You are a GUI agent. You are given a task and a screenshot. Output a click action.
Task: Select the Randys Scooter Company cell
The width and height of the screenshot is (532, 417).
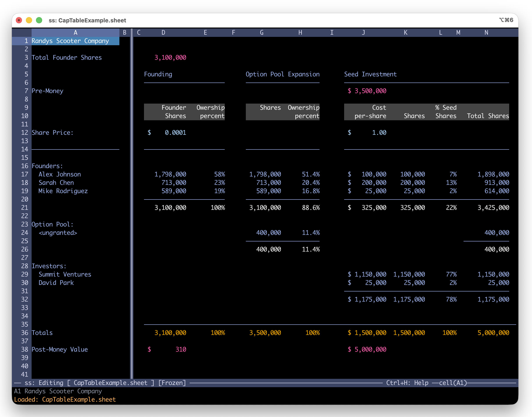[70, 41]
